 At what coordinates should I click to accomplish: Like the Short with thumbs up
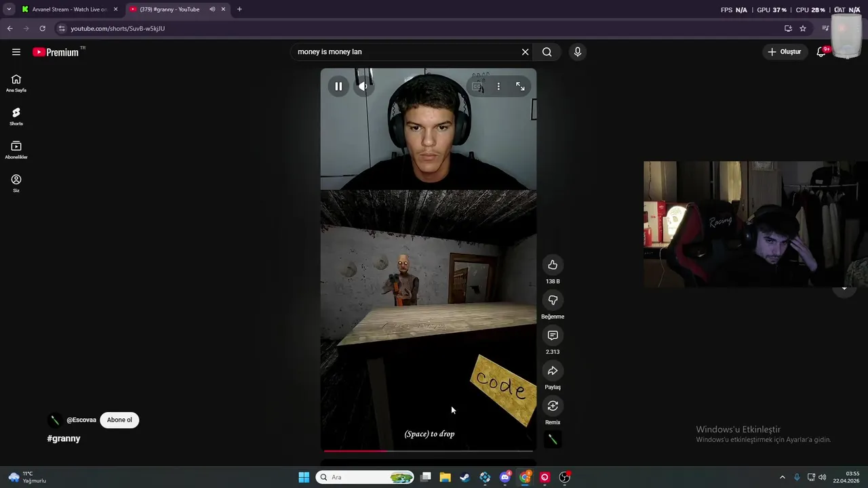553,264
